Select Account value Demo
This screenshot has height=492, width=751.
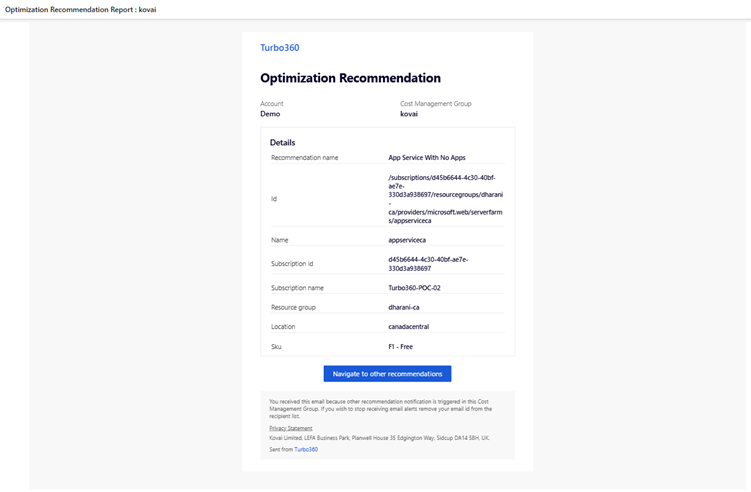click(270, 114)
